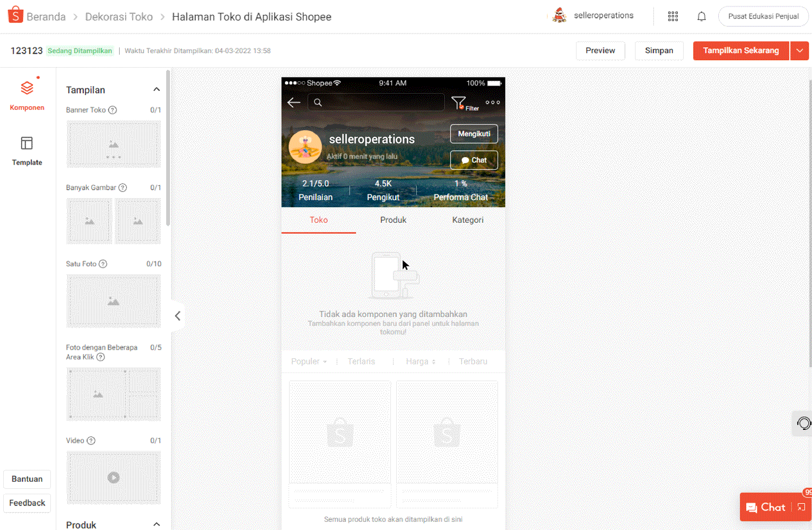
Task: Collapse the Produk section
Action: click(156, 524)
